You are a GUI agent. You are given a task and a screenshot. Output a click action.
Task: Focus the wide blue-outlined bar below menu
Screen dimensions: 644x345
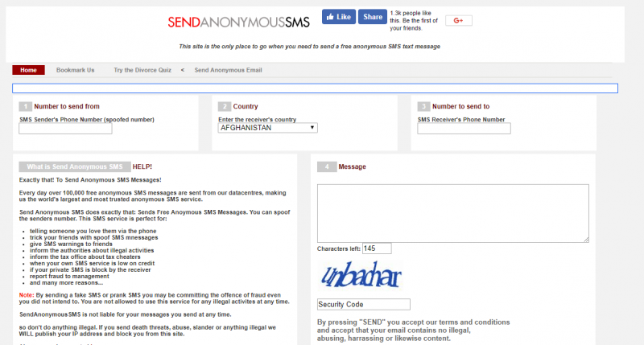[x=315, y=88]
